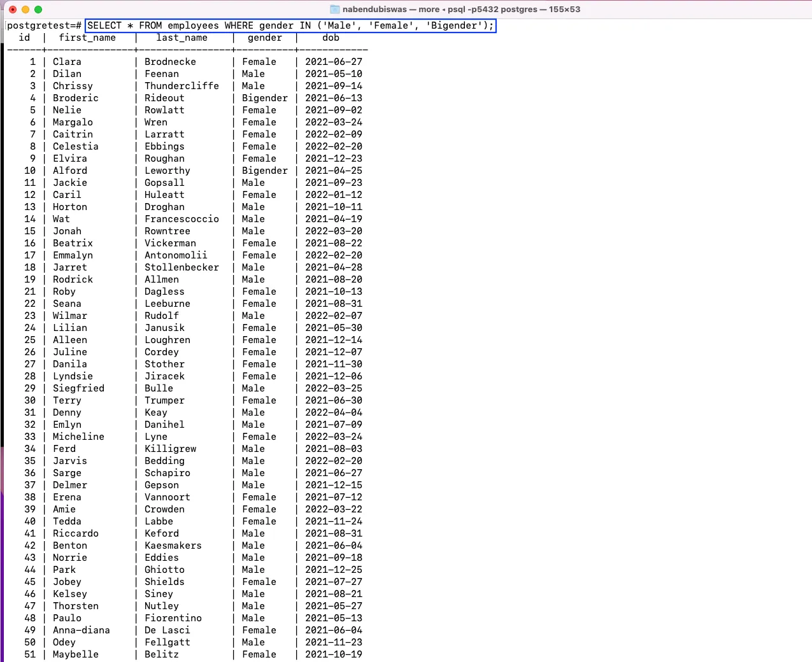Image resolution: width=812 pixels, height=662 pixels.
Task: Select first name Wilmar
Action: click(x=70, y=316)
